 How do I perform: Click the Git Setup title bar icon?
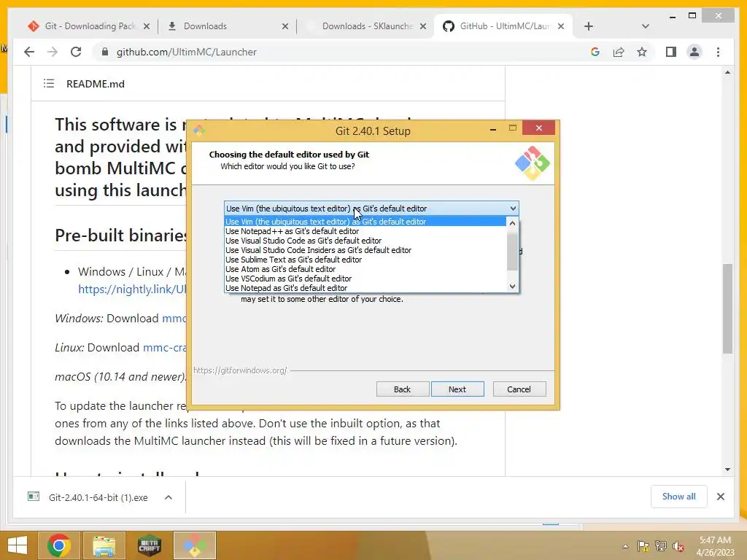pyautogui.click(x=199, y=130)
